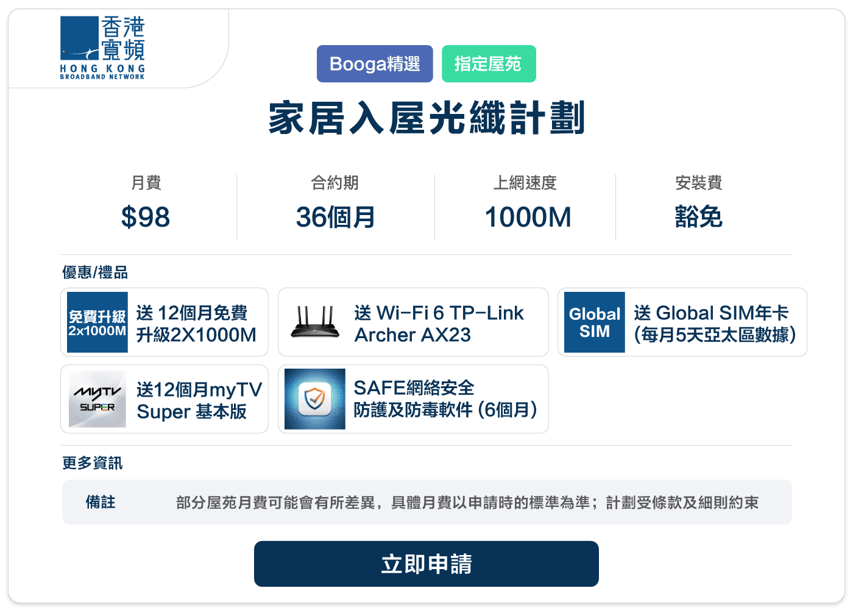Click the 指定屋苑 green badge

(x=489, y=63)
